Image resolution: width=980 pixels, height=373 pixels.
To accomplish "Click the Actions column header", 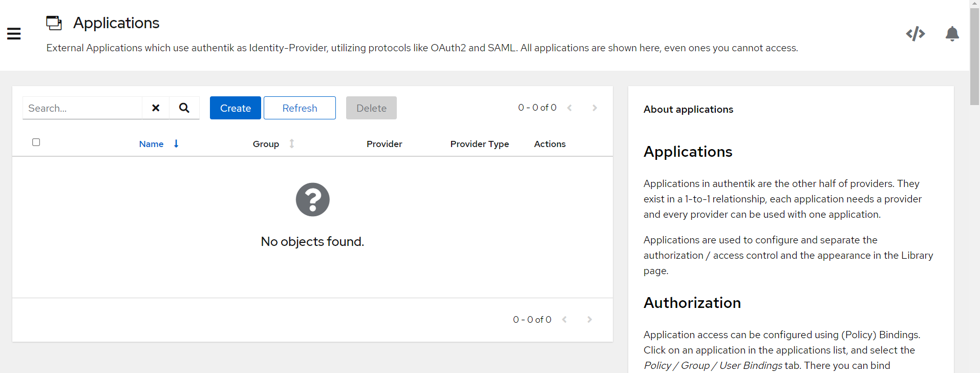I will 549,144.
